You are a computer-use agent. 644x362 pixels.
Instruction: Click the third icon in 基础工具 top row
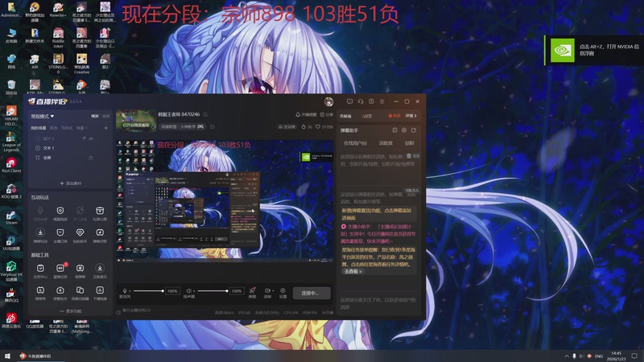80,268
